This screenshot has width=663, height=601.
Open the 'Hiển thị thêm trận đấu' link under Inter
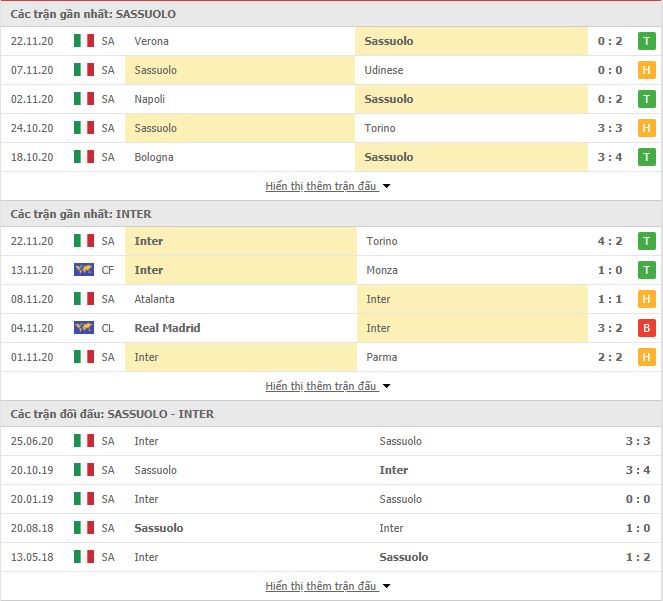pyautogui.click(x=321, y=386)
